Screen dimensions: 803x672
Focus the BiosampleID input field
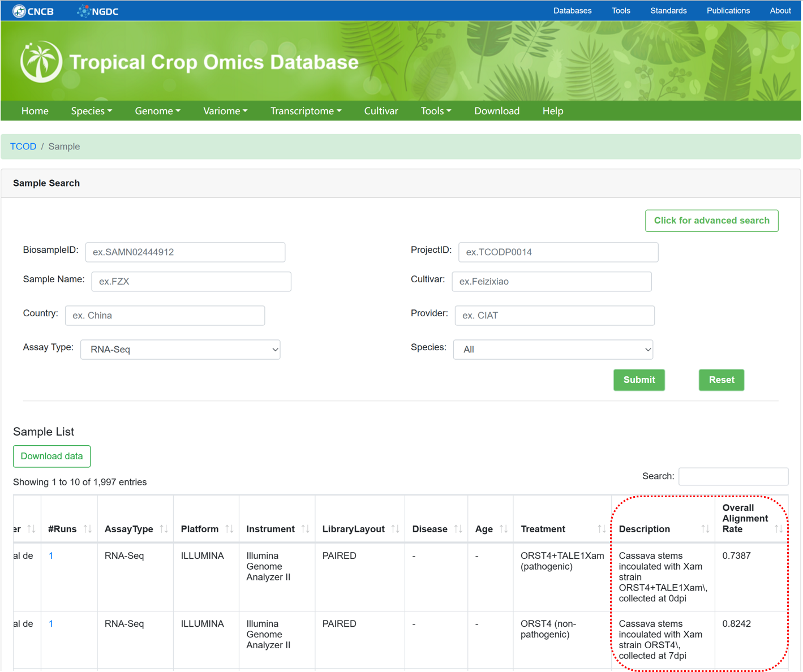(x=185, y=252)
